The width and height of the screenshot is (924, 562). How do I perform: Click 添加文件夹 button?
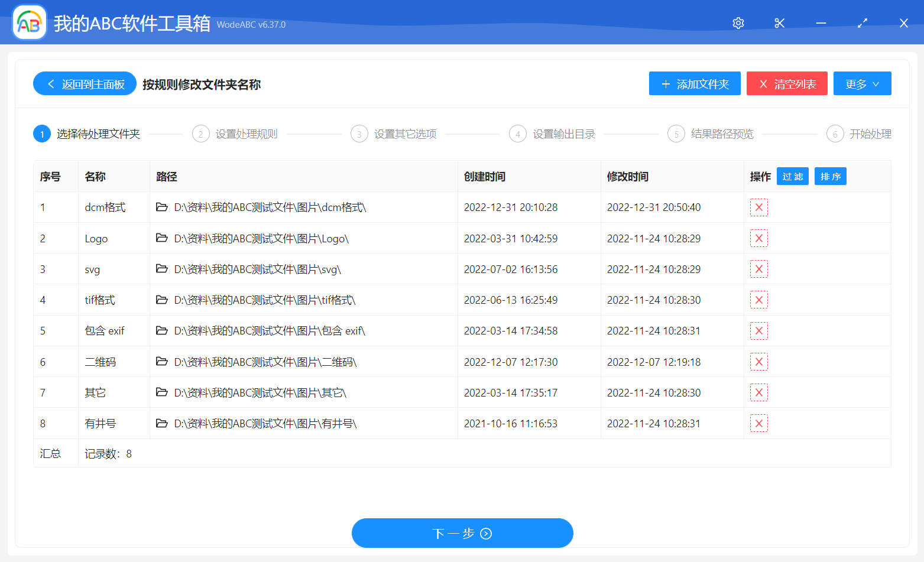[x=695, y=84]
